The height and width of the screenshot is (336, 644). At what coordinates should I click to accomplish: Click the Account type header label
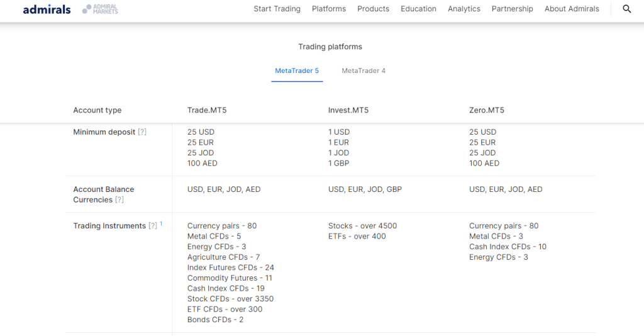(x=97, y=110)
